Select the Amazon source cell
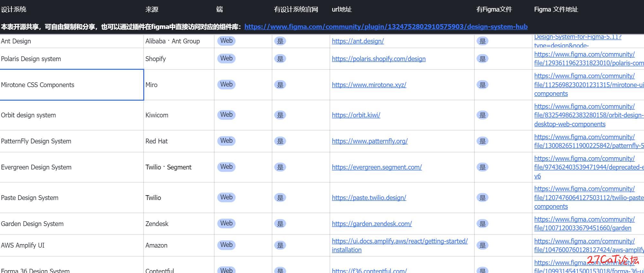 (179, 245)
